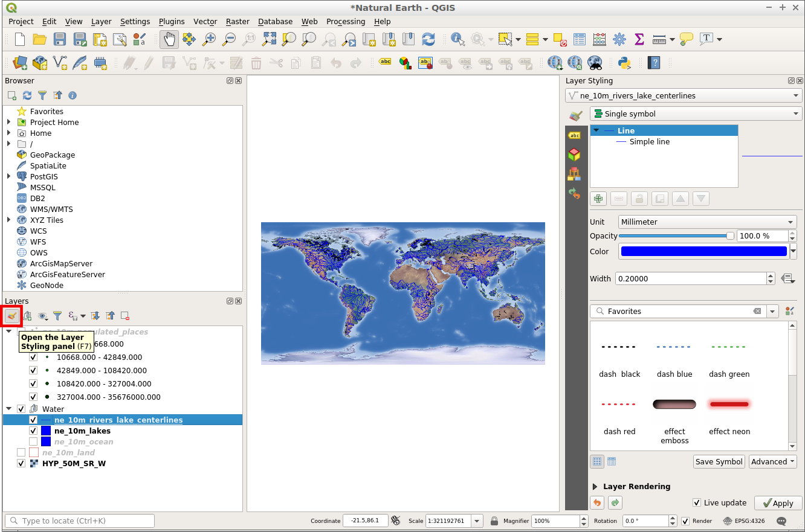
Task: Open the 3D View tab in Layer Styling
Action: pos(574,155)
